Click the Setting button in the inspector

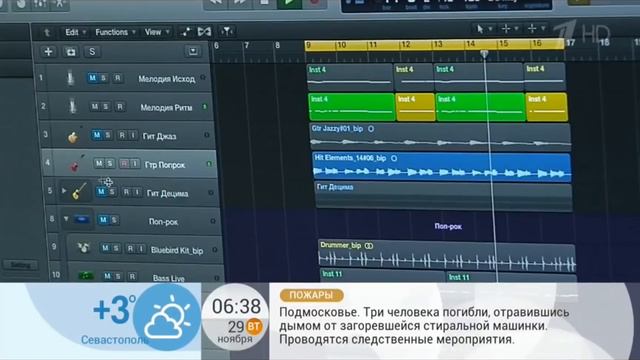tap(20, 265)
